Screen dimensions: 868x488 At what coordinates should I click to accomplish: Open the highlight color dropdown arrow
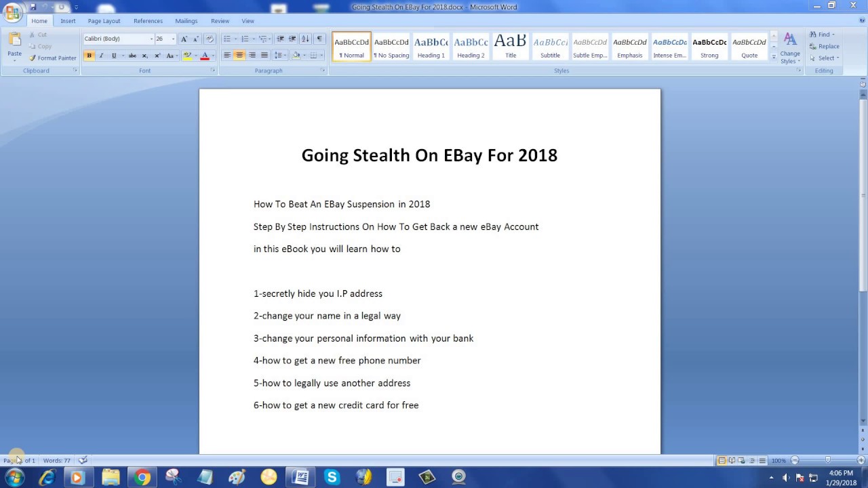point(195,56)
